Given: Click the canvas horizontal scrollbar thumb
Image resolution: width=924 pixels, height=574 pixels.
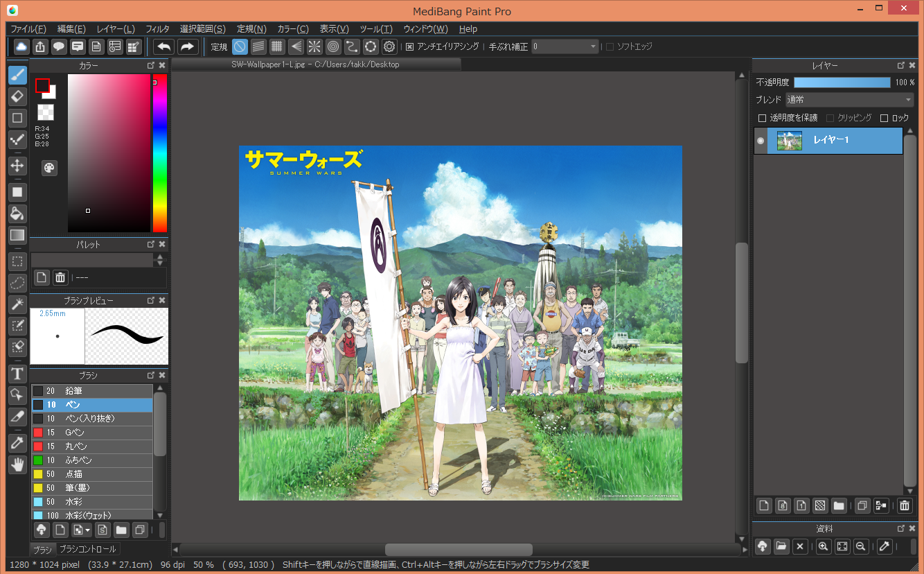Looking at the screenshot, I should pos(459,550).
